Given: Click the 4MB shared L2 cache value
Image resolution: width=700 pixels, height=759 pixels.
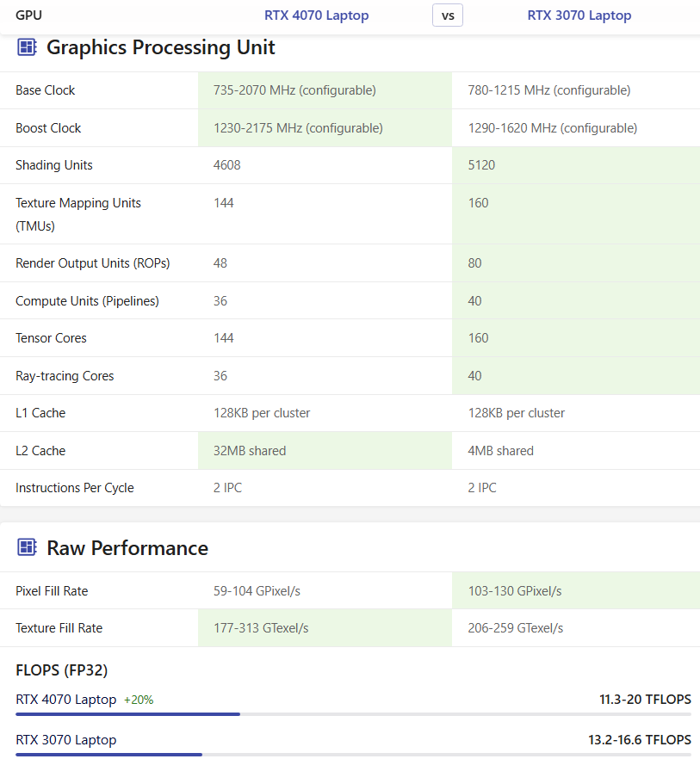Looking at the screenshot, I should tap(500, 451).
